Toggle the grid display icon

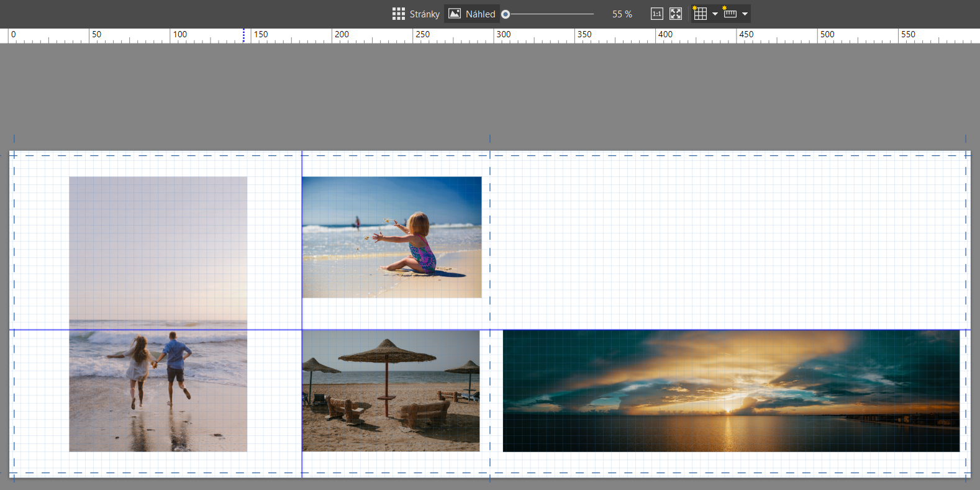[700, 14]
